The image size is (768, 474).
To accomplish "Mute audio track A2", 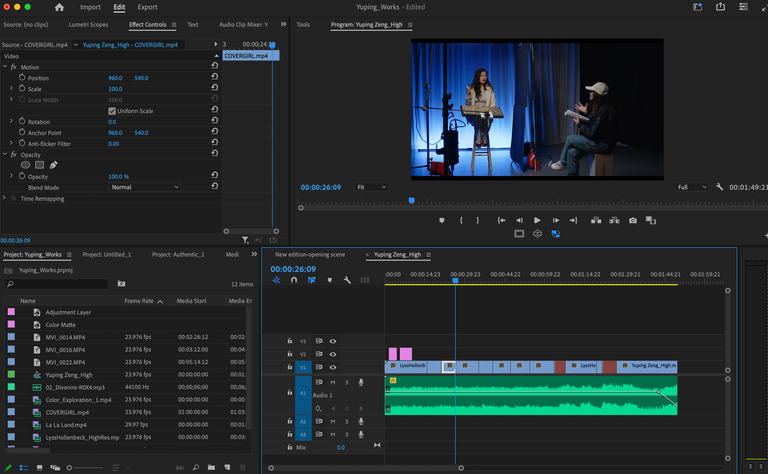I will (x=333, y=422).
